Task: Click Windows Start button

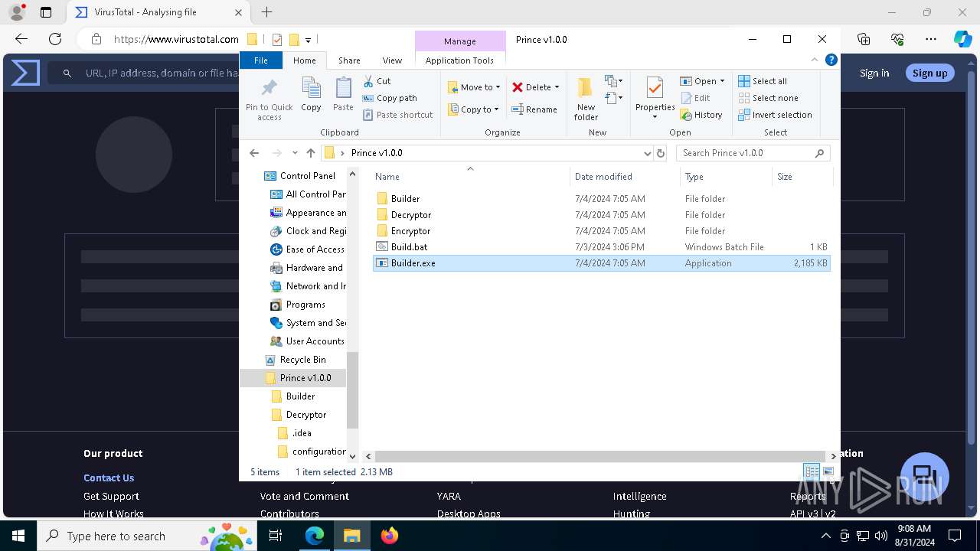Action: tap(18, 536)
